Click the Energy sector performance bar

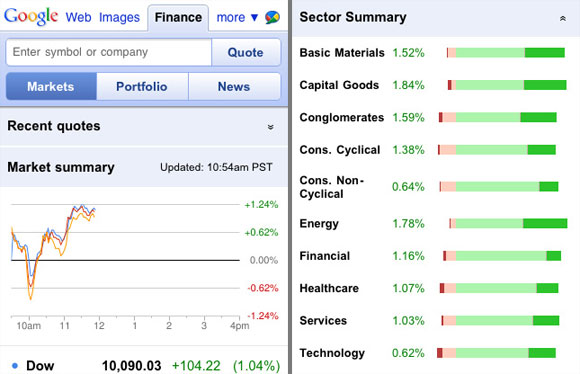click(x=508, y=223)
